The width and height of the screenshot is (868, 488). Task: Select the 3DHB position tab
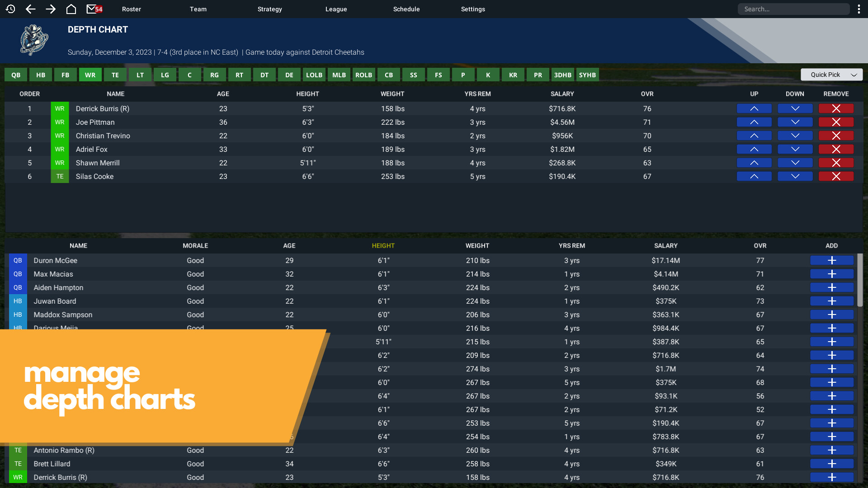(562, 75)
